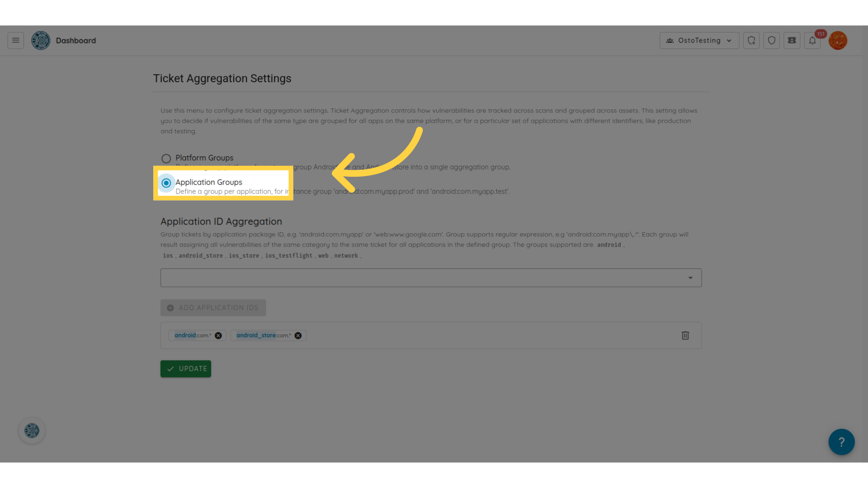
Task: Click the hamburger menu icon top left
Action: (15, 41)
